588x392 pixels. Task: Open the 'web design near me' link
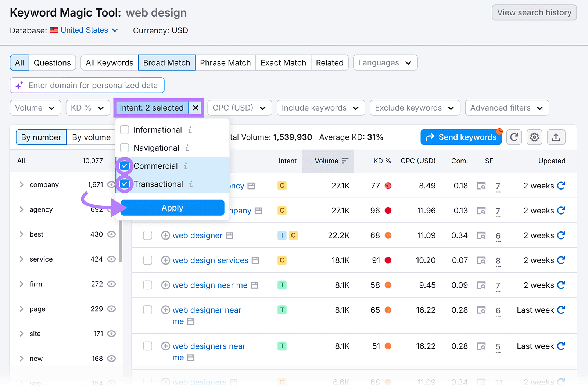pos(210,285)
